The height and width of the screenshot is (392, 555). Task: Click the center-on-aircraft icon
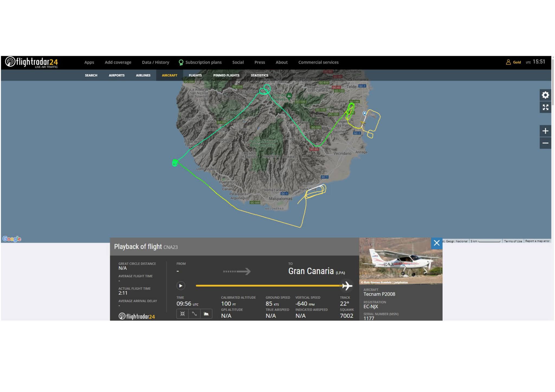[x=182, y=313]
